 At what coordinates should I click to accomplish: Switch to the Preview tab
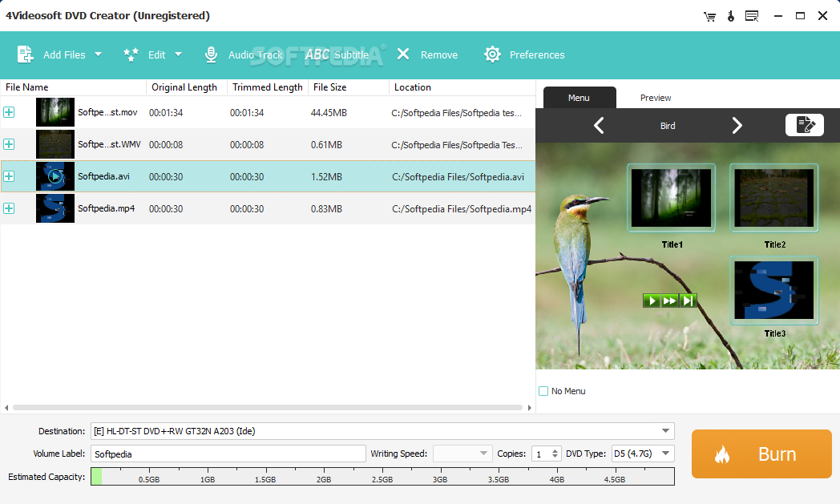point(655,98)
